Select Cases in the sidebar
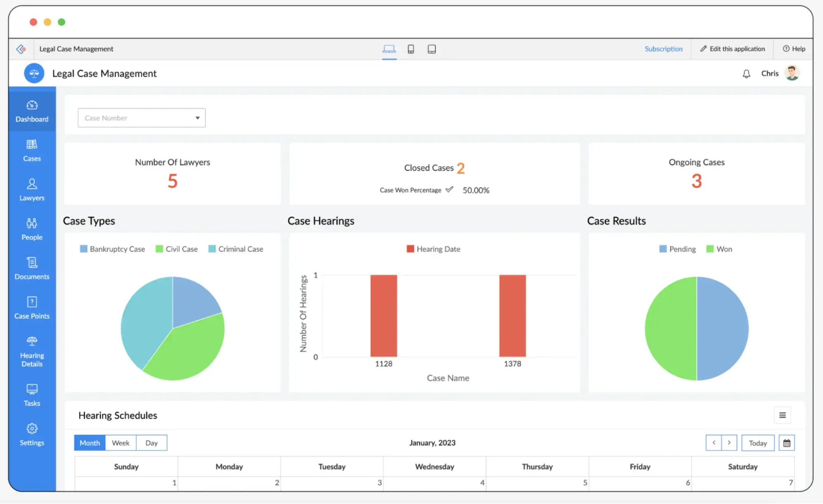The height and width of the screenshot is (504, 823). point(32,151)
